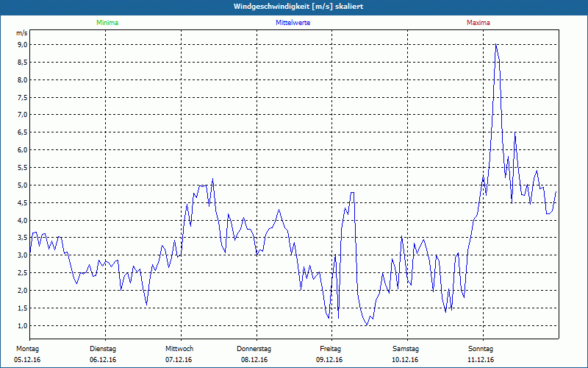The height and width of the screenshot is (368, 588).
Task: Click the 2,5 y-axis value
Action: pyautogui.click(x=23, y=273)
